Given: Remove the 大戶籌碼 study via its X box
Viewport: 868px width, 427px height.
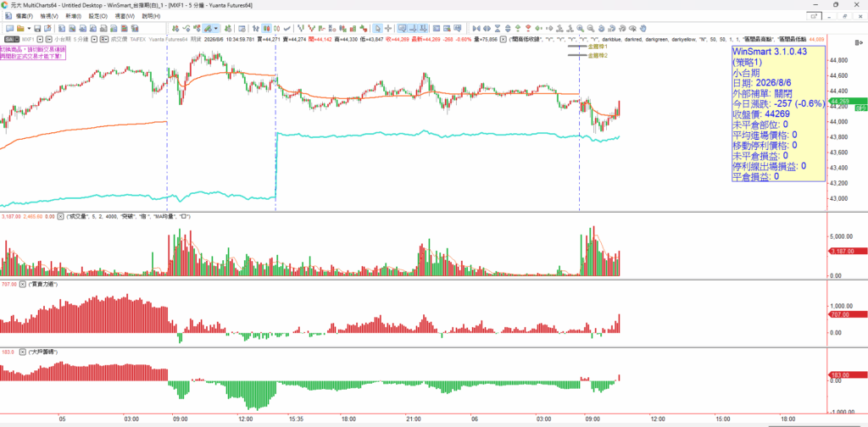Looking at the screenshot, I should [x=23, y=352].
